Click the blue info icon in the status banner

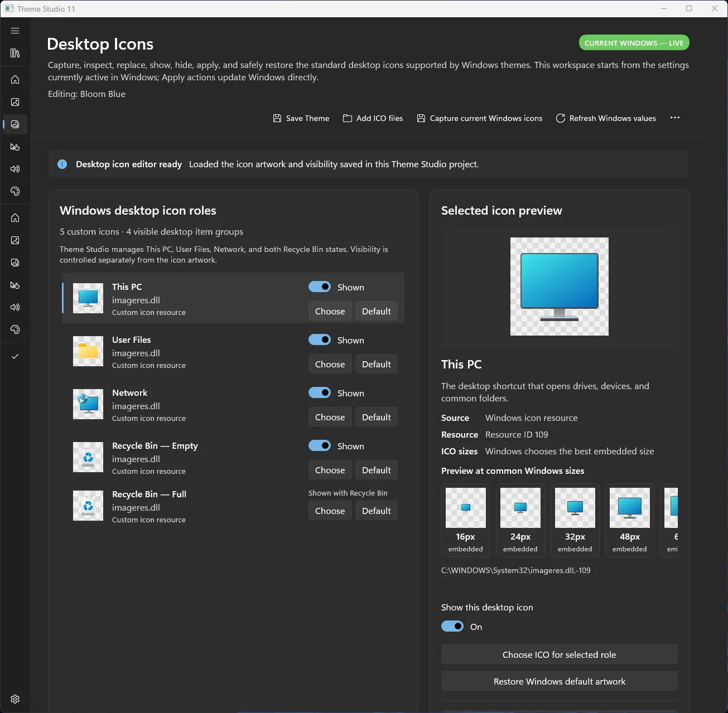pos(62,164)
